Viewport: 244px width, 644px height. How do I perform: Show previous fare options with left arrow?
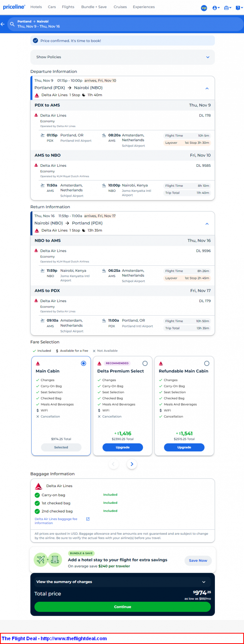click(x=113, y=464)
